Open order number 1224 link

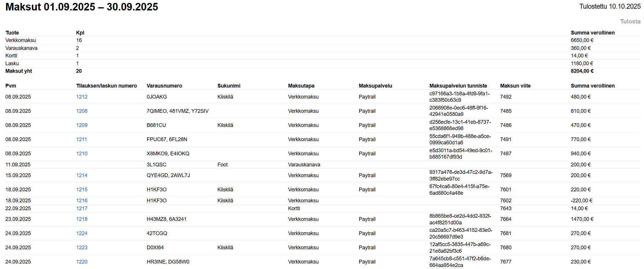pyautogui.click(x=82, y=233)
